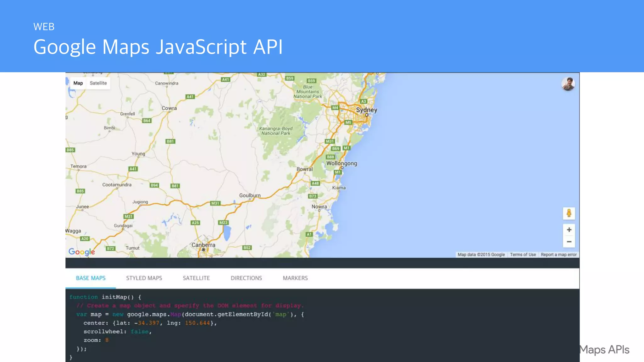Switch map view to Satellite
This screenshot has width=644, height=362.
[x=98, y=83]
